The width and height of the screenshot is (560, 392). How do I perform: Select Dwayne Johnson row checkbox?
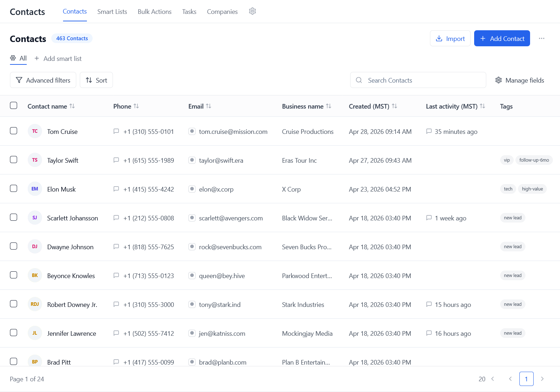(x=14, y=246)
